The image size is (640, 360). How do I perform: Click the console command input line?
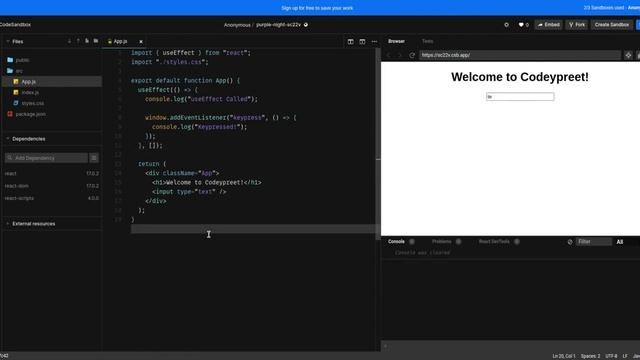click(x=511, y=346)
